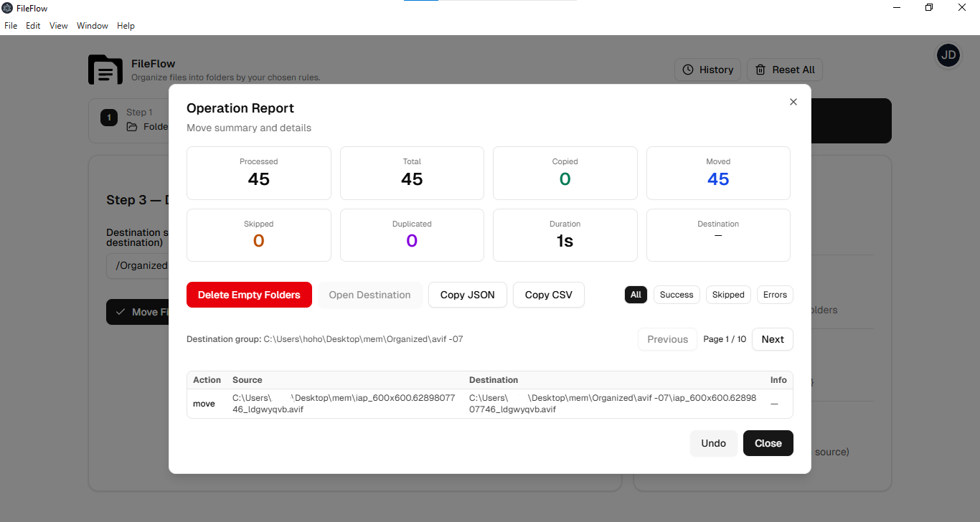Open the JD user avatar

coord(948,55)
